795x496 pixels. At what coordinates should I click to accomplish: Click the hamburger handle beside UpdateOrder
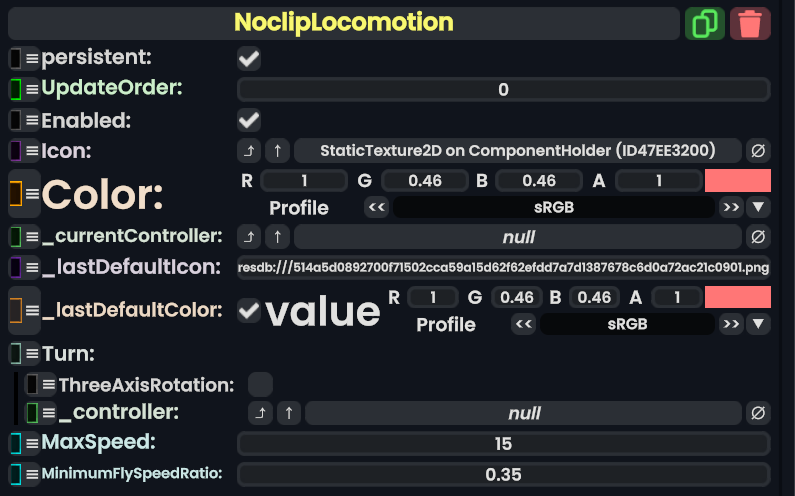point(32,89)
